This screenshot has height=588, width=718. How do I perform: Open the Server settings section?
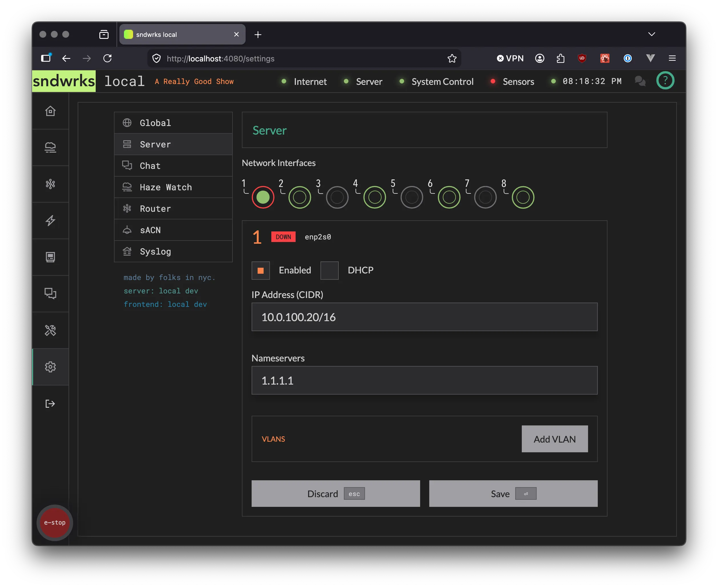point(173,144)
